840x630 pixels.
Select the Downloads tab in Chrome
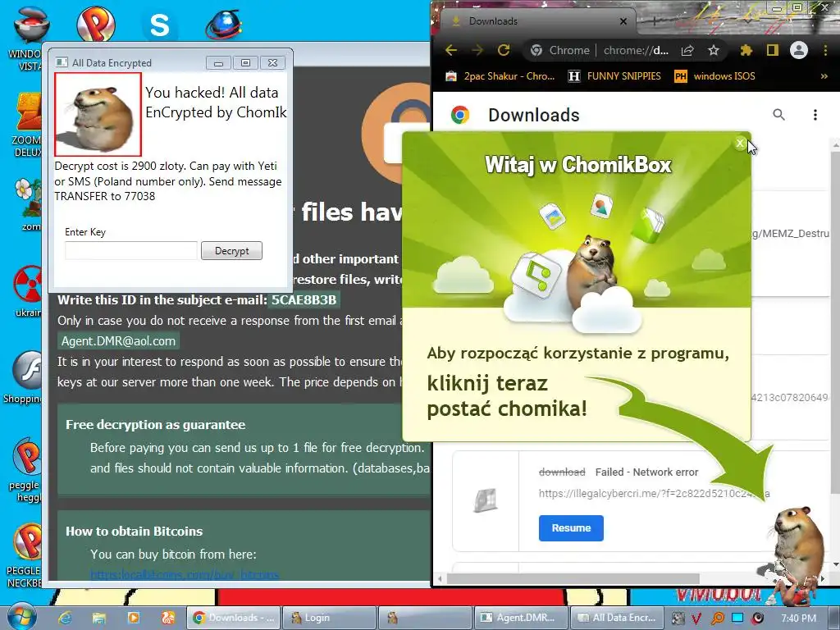tap(536, 21)
